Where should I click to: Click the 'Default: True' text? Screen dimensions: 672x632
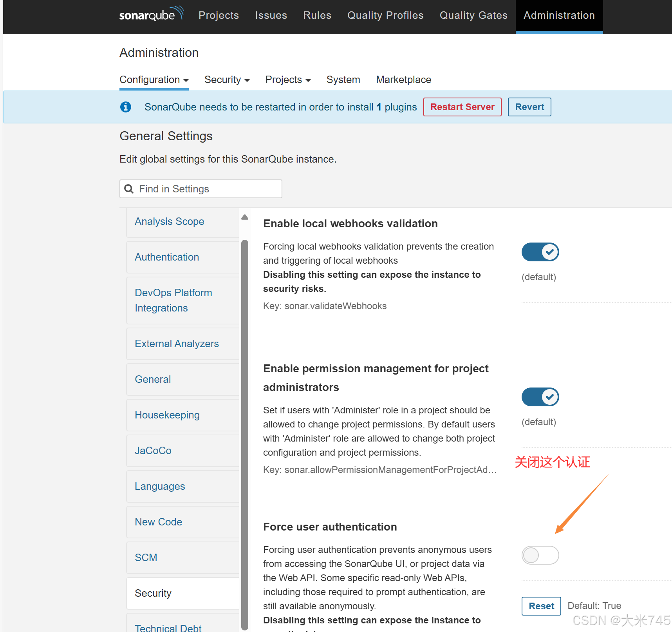(594, 606)
